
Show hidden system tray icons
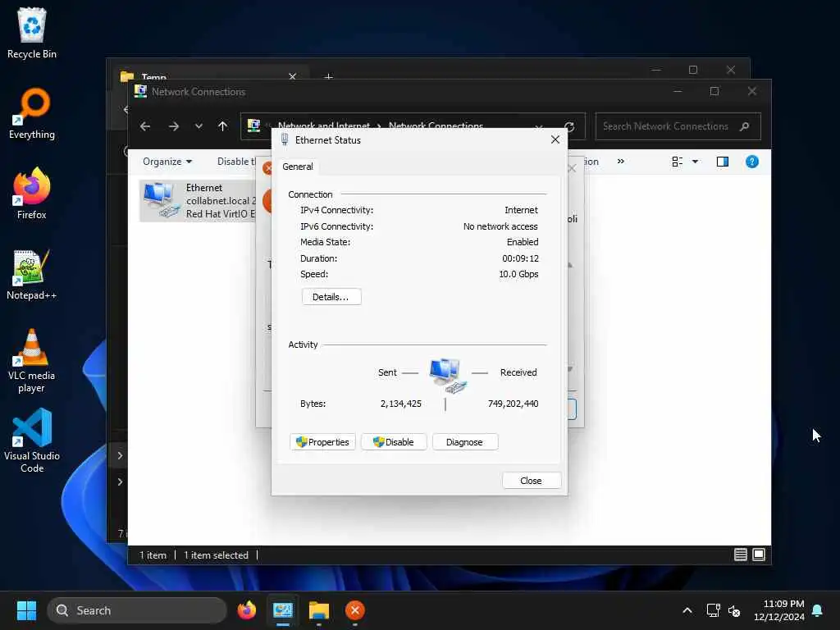[x=687, y=610]
